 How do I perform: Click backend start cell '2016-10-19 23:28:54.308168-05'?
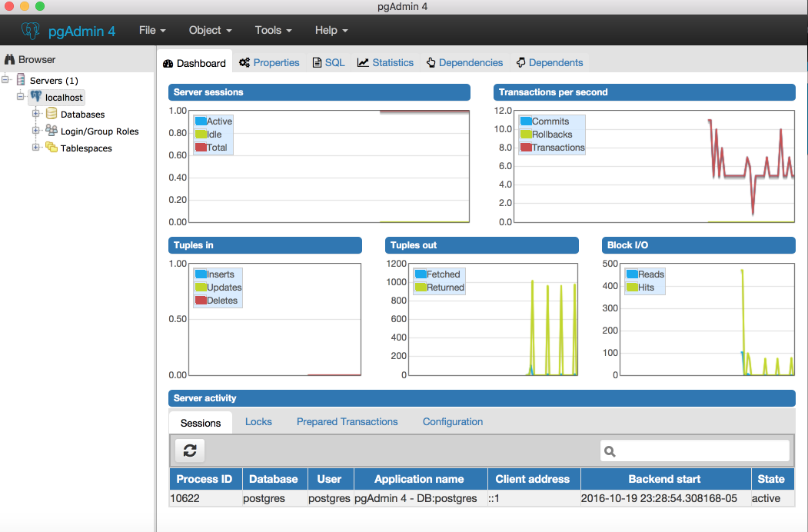point(666,498)
